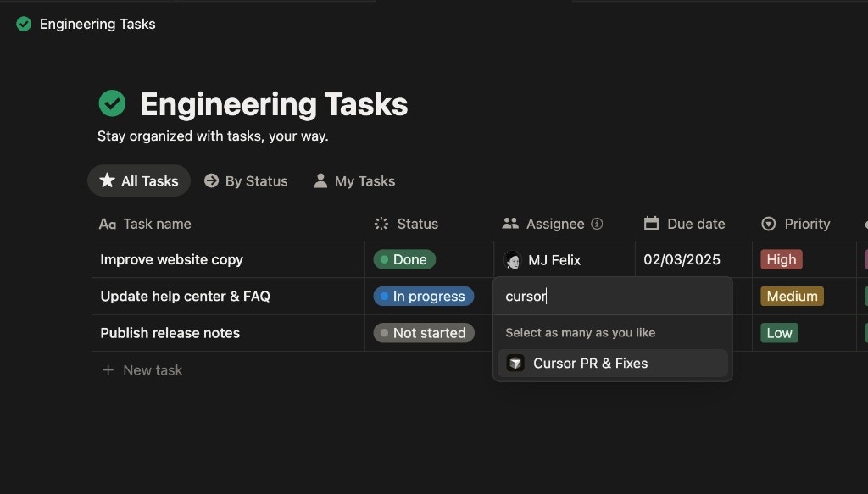868x494 pixels.
Task: Click the info icon next to Assignee
Action: pos(598,224)
